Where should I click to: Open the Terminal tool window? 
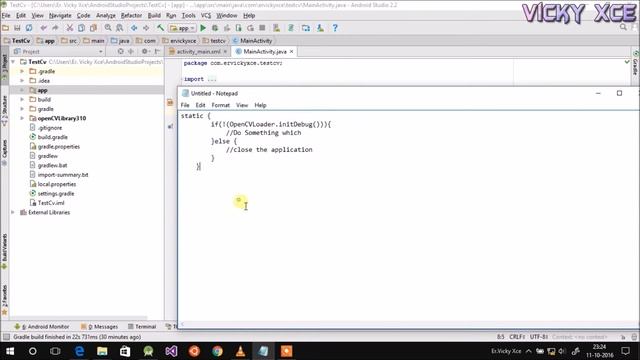point(142,327)
